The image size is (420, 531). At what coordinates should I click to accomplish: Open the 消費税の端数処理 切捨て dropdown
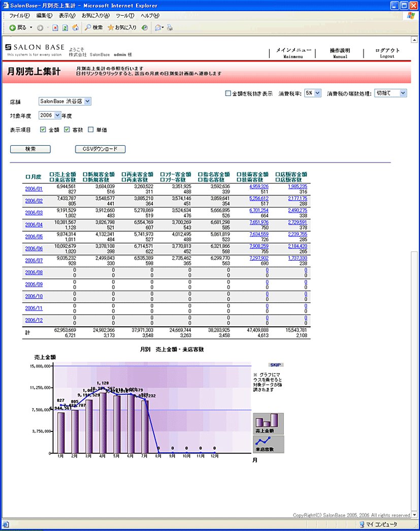click(391, 93)
